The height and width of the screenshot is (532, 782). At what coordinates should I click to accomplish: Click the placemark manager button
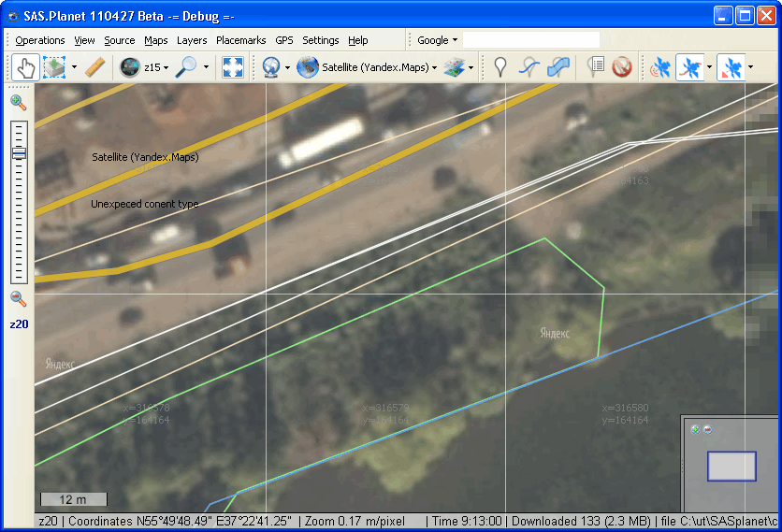click(595, 67)
